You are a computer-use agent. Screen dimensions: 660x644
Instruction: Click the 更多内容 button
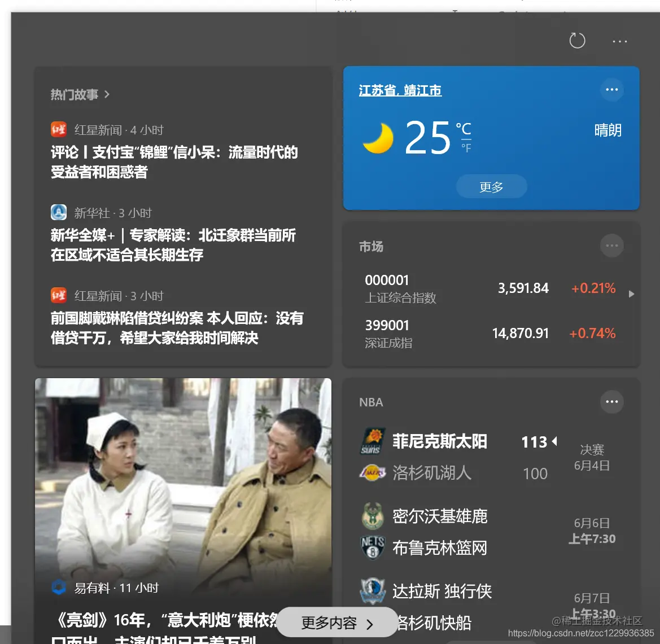click(336, 623)
